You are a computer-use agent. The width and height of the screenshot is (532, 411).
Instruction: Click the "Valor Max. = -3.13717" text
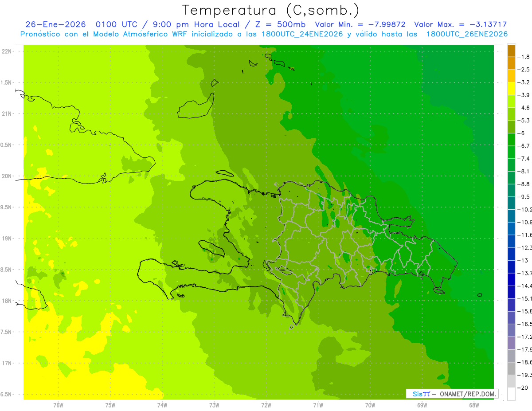(460, 24)
